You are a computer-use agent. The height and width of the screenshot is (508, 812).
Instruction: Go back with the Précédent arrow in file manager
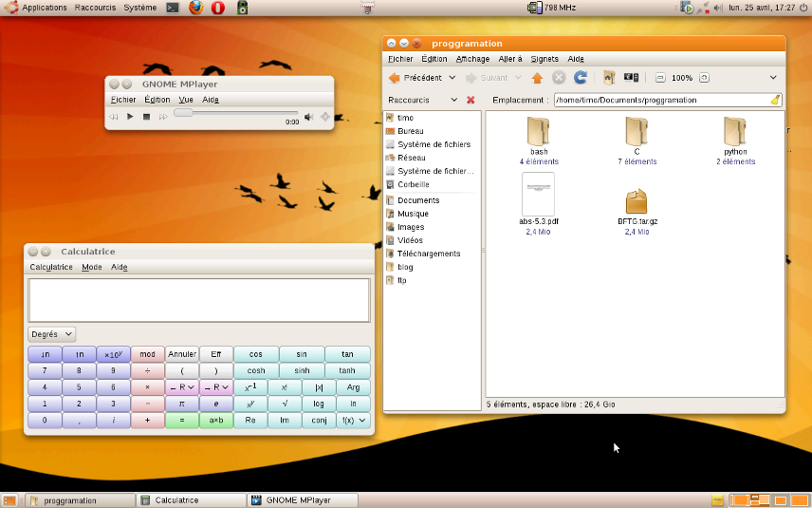415,78
